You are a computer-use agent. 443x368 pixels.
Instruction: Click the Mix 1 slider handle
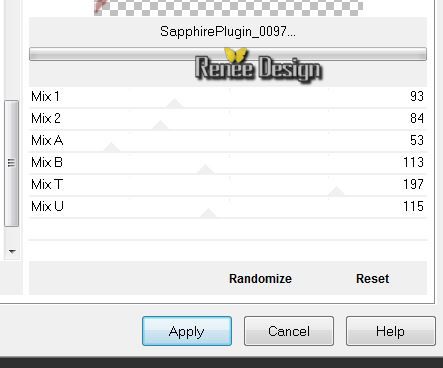coord(174,103)
